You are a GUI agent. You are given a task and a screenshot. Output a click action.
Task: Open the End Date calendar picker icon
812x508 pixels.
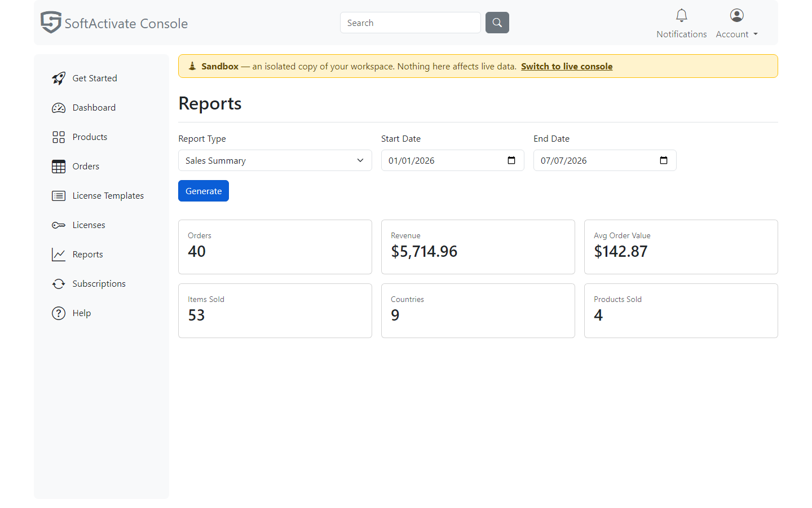664,160
